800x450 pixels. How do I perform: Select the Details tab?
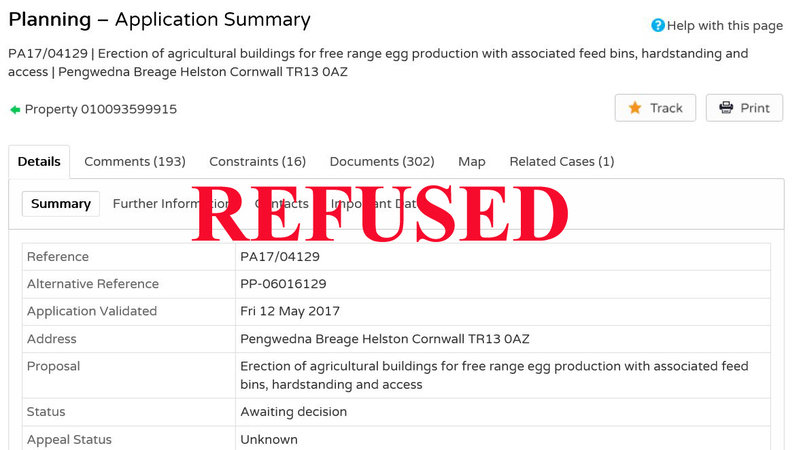pos(39,161)
